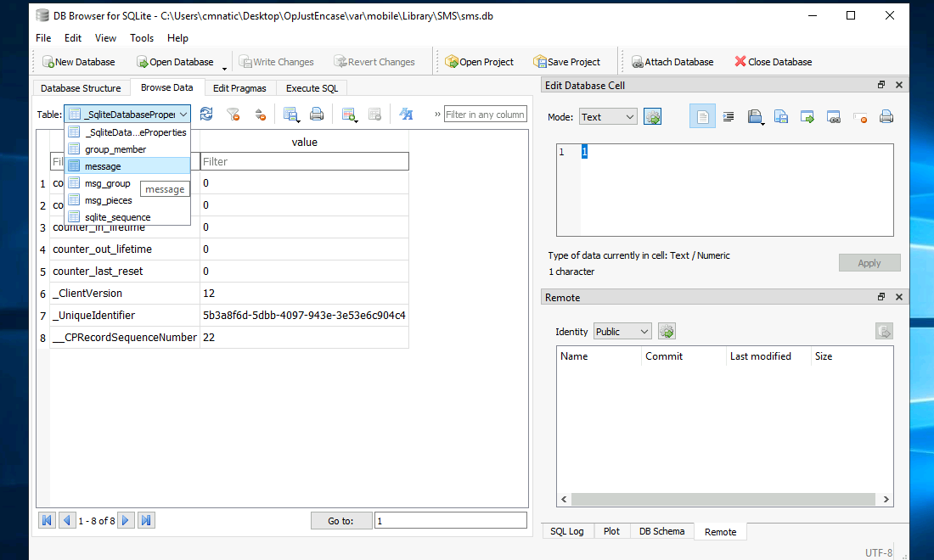Image resolution: width=934 pixels, height=560 pixels.
Task: Click the Go to: button
Action: click(341, 521)
